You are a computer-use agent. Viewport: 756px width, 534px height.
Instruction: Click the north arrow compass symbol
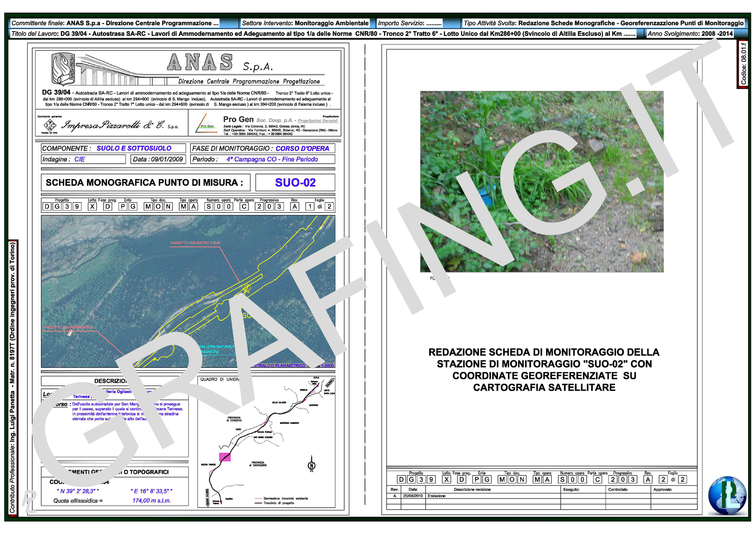coord(311,465)
